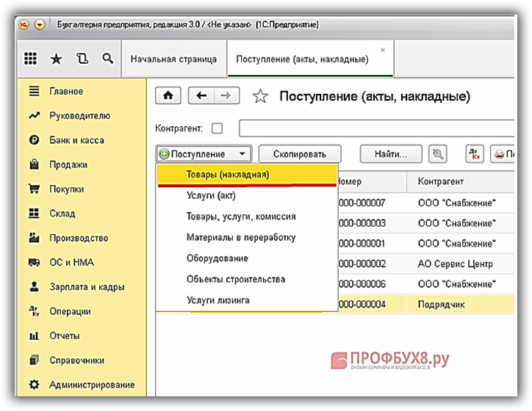Click the Найти... button
The width and height of the screenshot is (532, 411).
point(391,154)
